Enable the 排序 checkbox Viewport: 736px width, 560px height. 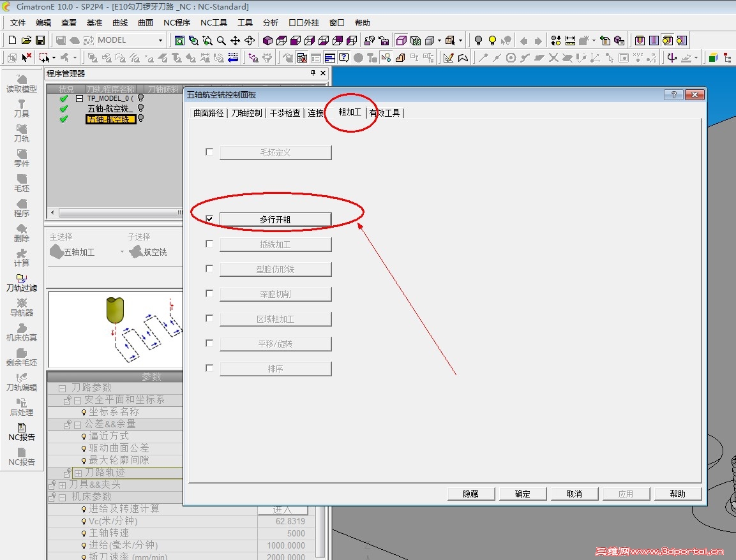[209, 368]
